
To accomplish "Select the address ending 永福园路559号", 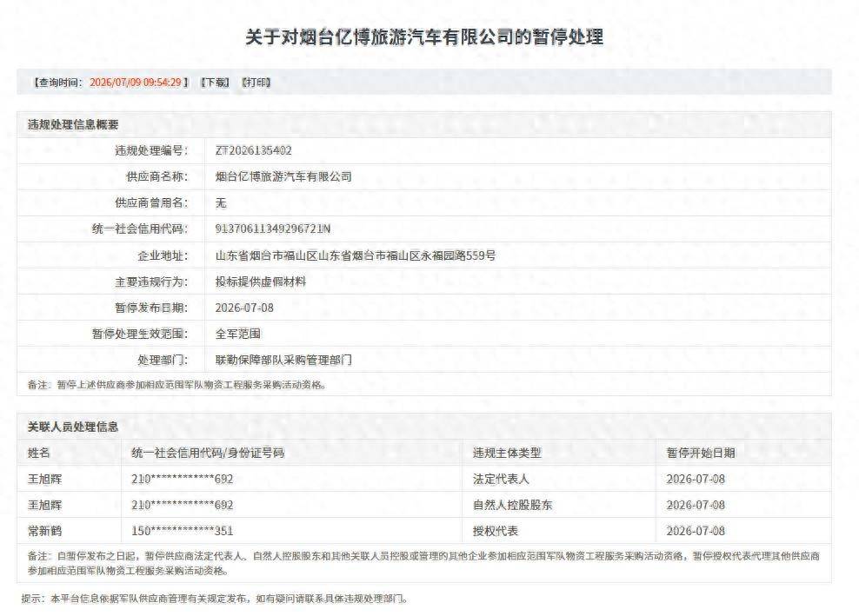I will pos(355,255).
